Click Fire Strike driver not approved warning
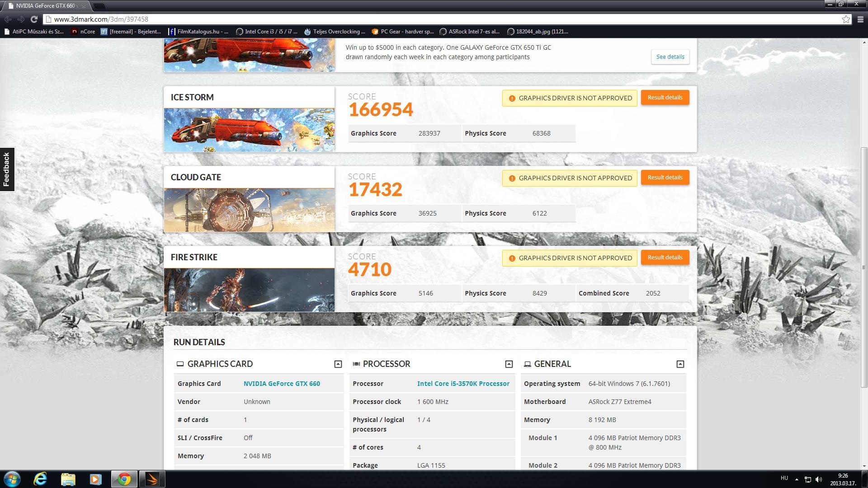This screenshot has height=488, width=868. tap(570, 258)
